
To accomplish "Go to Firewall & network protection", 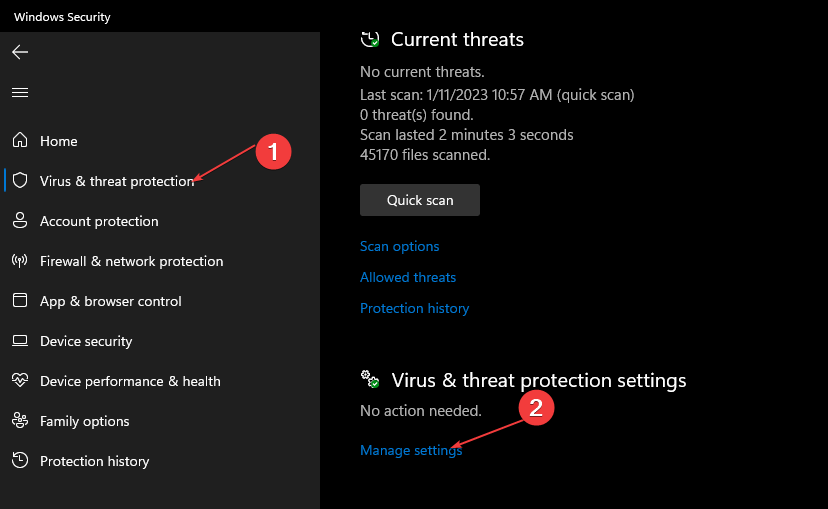I will pyautogui.click(x=131, y=261).
